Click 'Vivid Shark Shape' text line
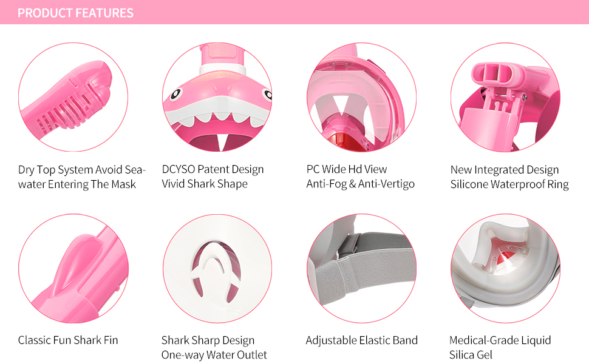 tap(205, 184)
